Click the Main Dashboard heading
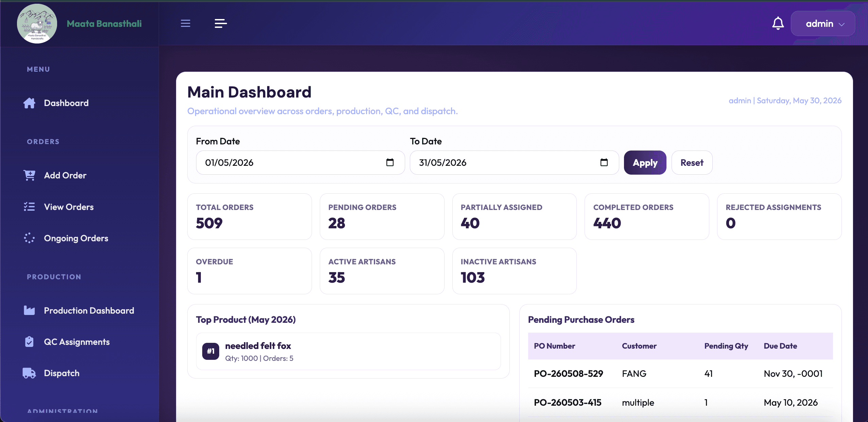This screenshot has width=868, height=422. [x=249, y=92]
